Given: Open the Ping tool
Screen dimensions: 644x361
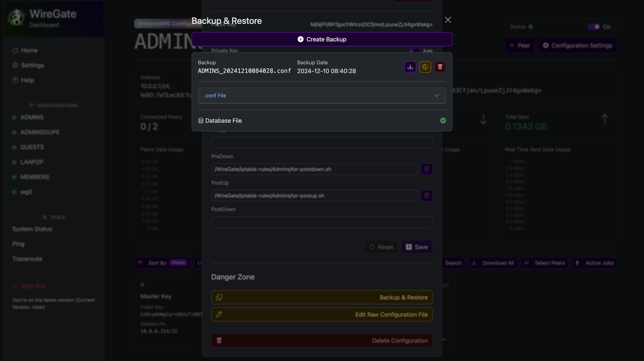Looking at the screenshot, I should coord(18,244).
